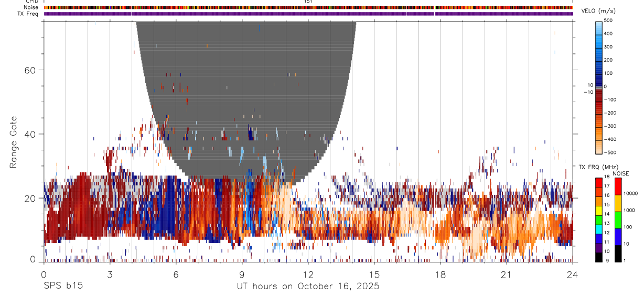
Task: Click the 200 tick on velocity colorbar
Action: [x=609, y=60]
